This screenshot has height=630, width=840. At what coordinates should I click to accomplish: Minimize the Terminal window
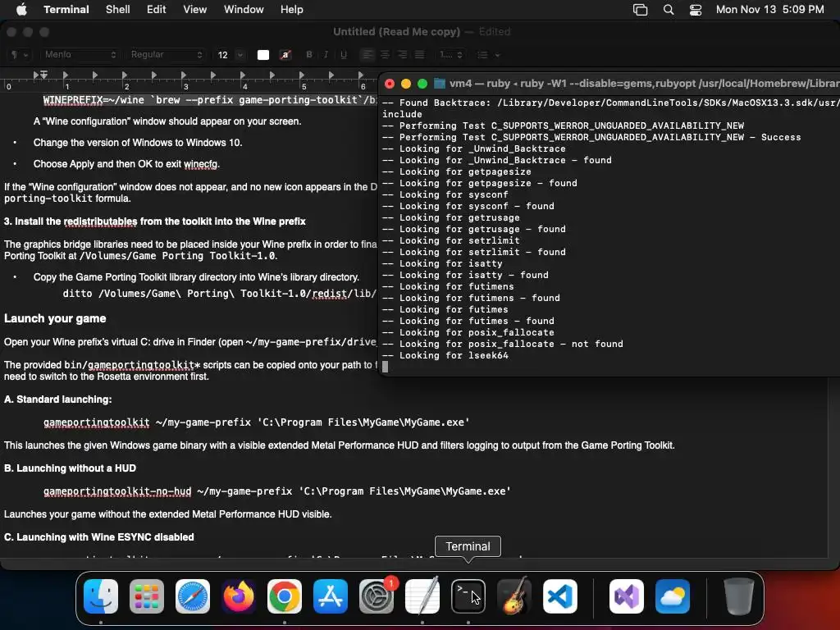(406, 84)
